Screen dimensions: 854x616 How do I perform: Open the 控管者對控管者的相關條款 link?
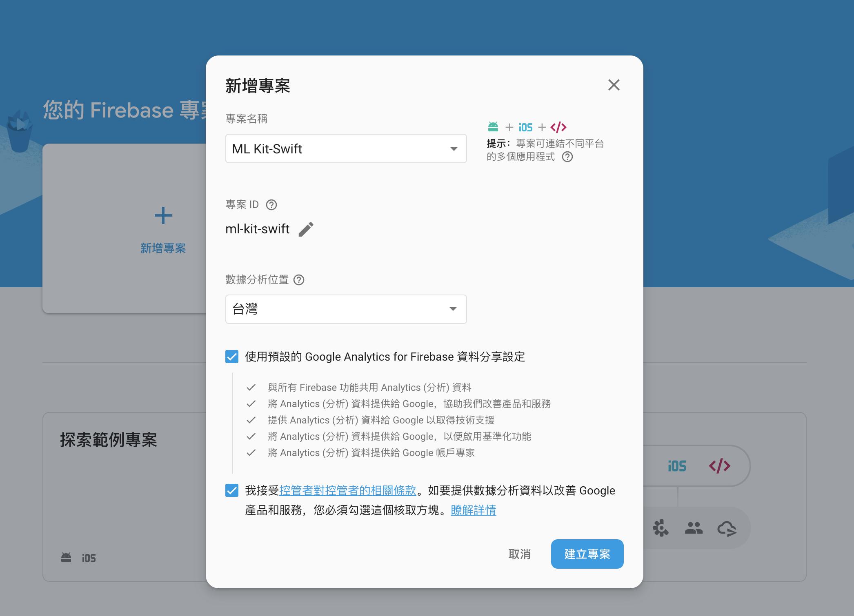[x=348, y=490]
